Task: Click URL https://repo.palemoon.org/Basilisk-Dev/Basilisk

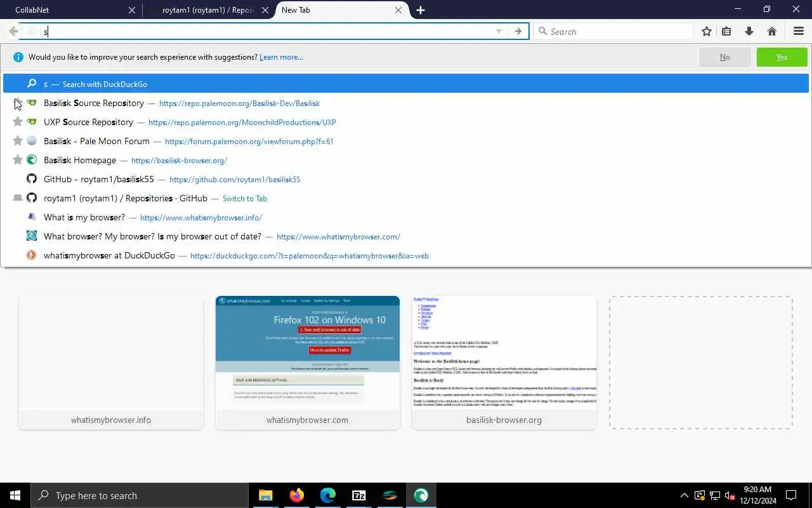Action: (239, 104)
